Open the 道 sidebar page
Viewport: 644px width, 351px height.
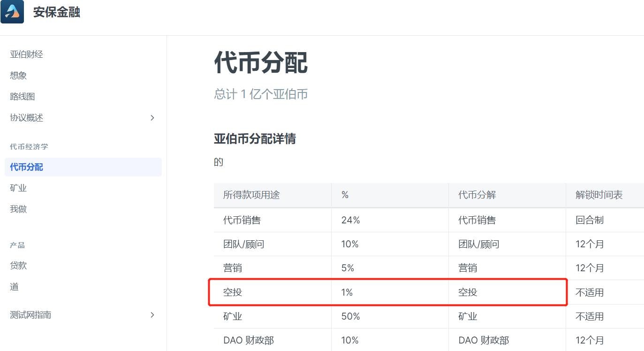click(x=14, y=286)
